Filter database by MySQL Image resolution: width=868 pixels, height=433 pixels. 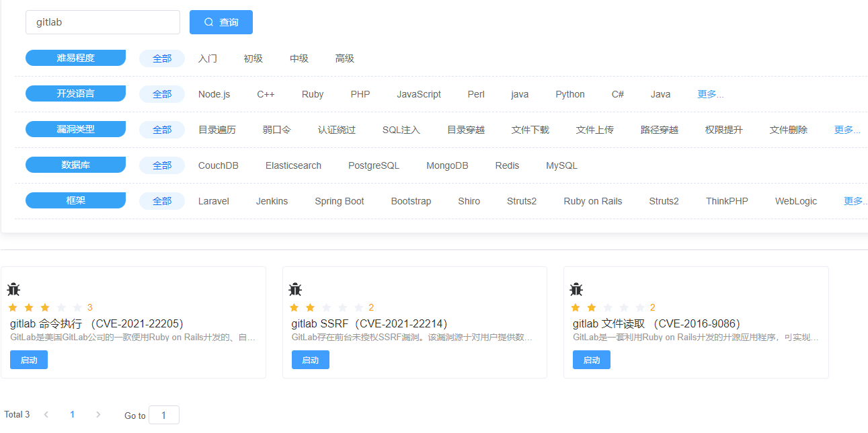[x=561, y=165]
